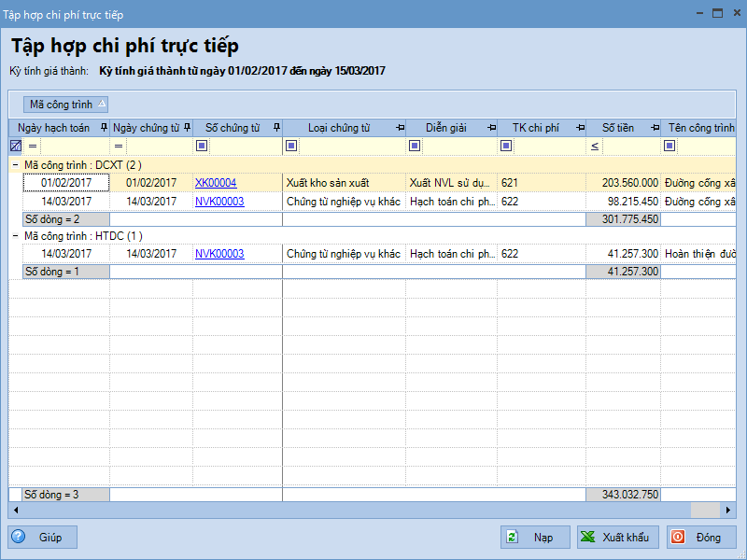Viewport: 747px width, 560px height.
Task: Close the dialog using the Đóng button
Action: click(701, 537)
